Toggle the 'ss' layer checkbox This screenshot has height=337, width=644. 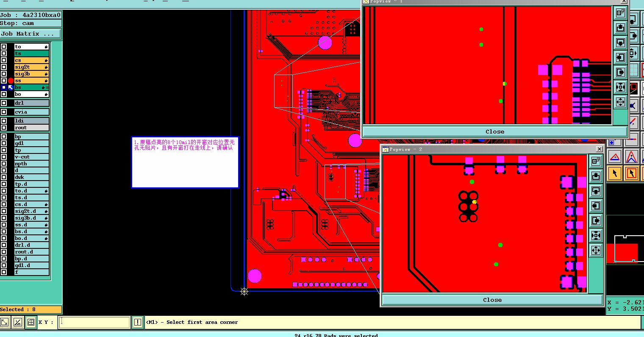point(4,81)
